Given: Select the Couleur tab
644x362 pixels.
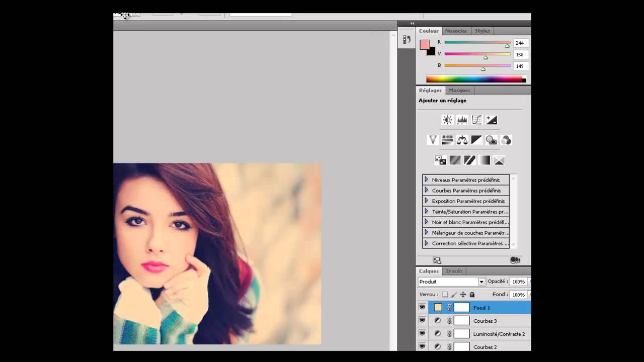Looking at the screenshot, I should coord(429,31).
